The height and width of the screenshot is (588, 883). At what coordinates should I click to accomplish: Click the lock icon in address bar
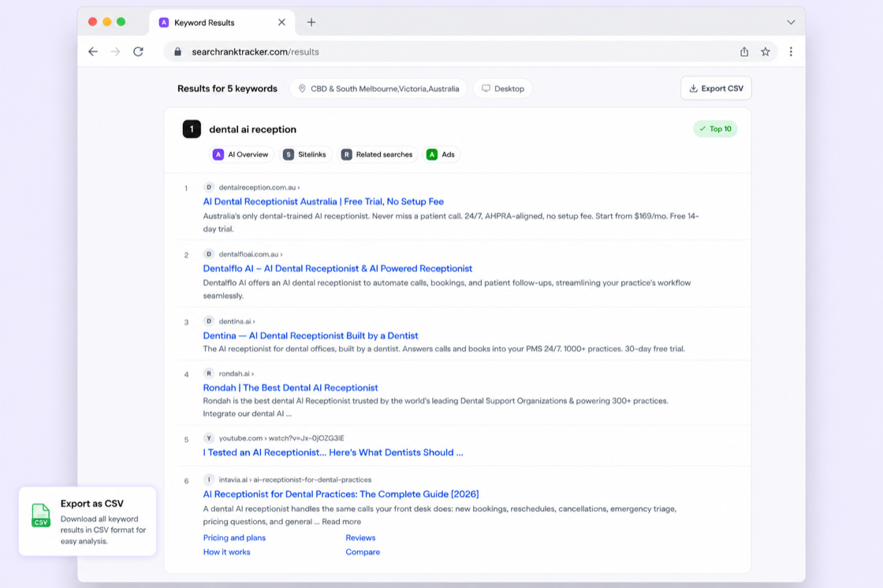178,52
